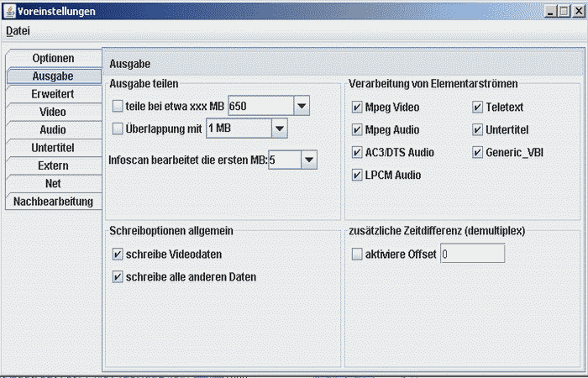
Task: Open the 1 MB overlap dropdown
Action: pyautogui.click(x=279, y=129)
